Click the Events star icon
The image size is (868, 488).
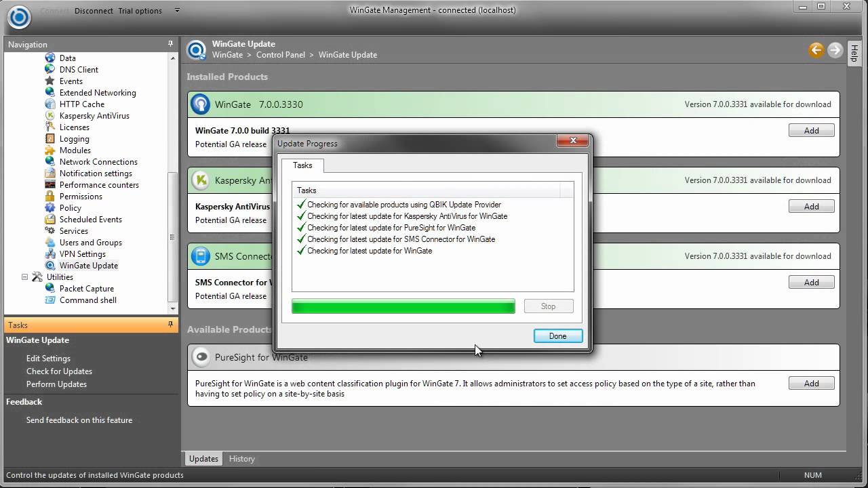(50, 81)
